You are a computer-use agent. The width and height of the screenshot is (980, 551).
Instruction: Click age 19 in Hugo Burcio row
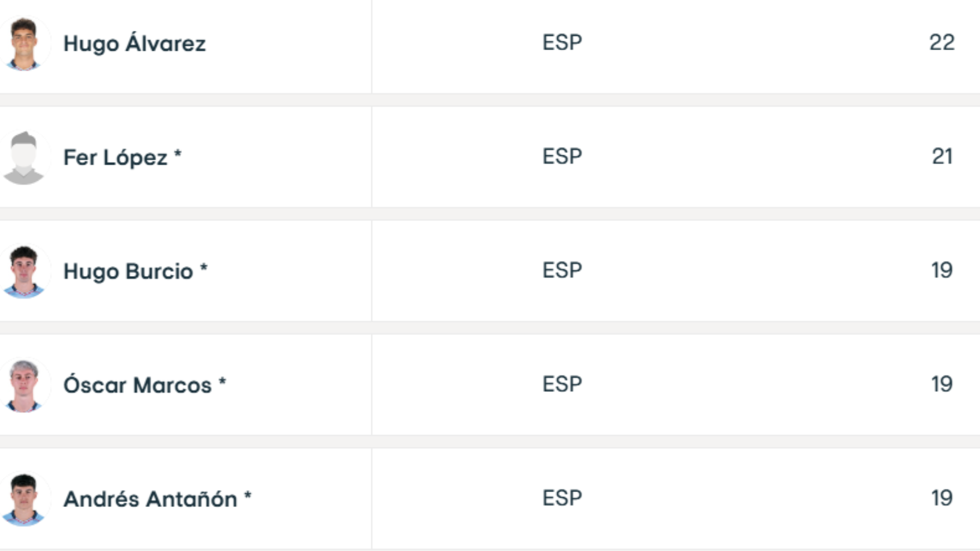942,270
